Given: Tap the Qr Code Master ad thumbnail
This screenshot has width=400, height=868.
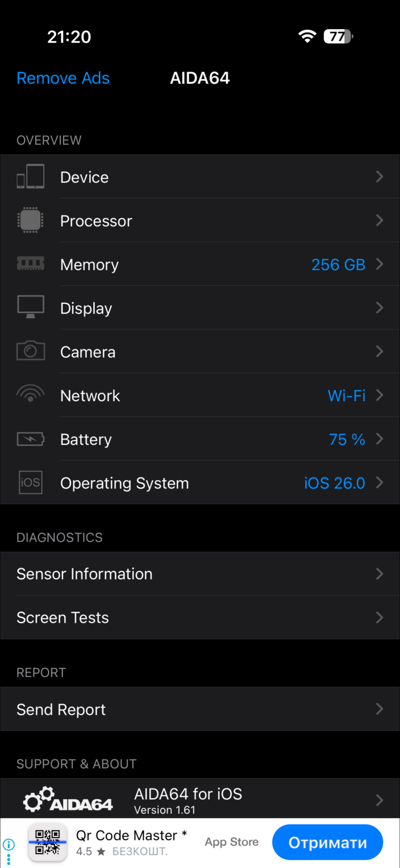Looking at the screenshot, I should [47, 843].
